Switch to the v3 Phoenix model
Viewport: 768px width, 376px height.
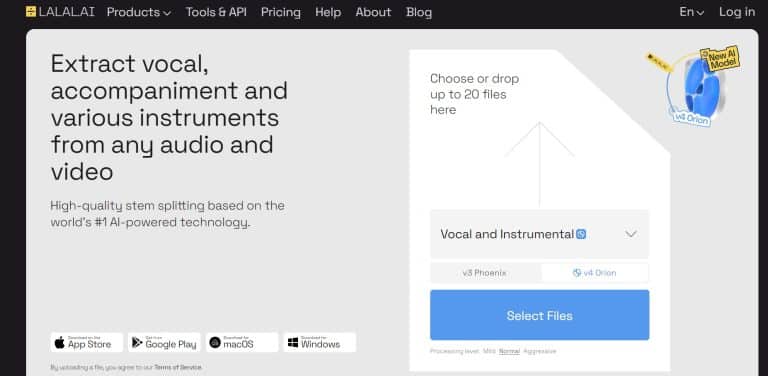(x=485, y=273)
